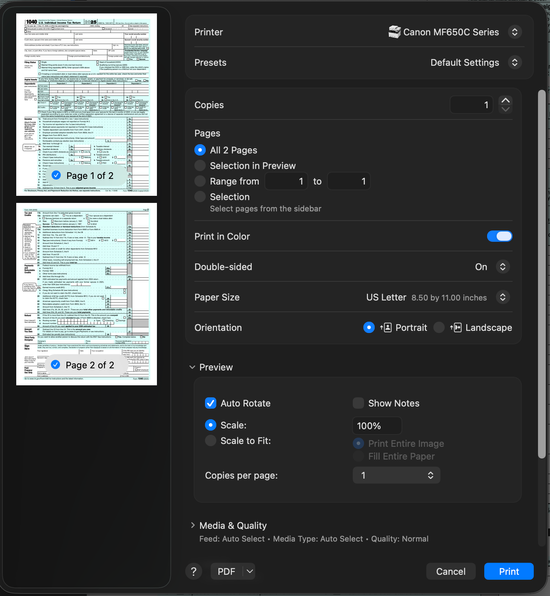The image size is (550, 596).
Task: Toggle the Page 1 of 2 checkmark
Action: click(56, 175)
